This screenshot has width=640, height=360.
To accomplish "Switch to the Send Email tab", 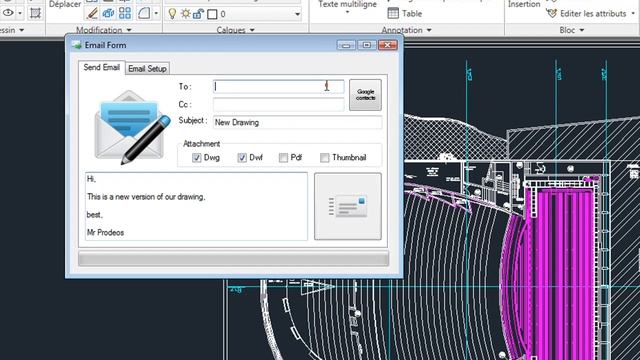I will click(x=101, y=67).
